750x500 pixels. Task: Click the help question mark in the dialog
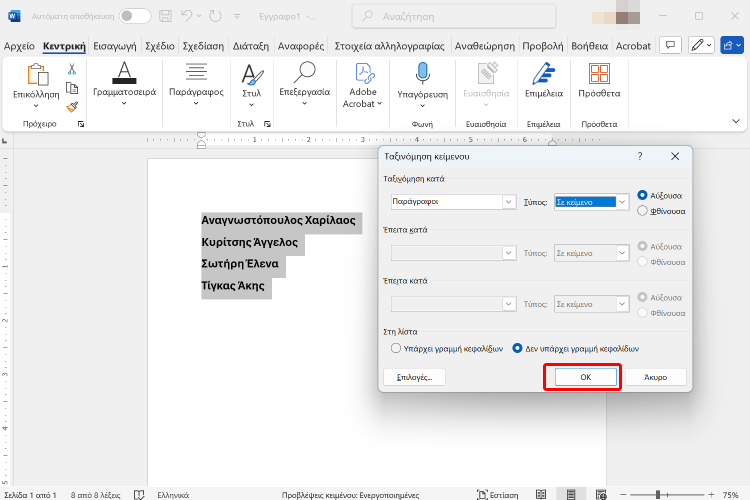click(x=640, y=156)
